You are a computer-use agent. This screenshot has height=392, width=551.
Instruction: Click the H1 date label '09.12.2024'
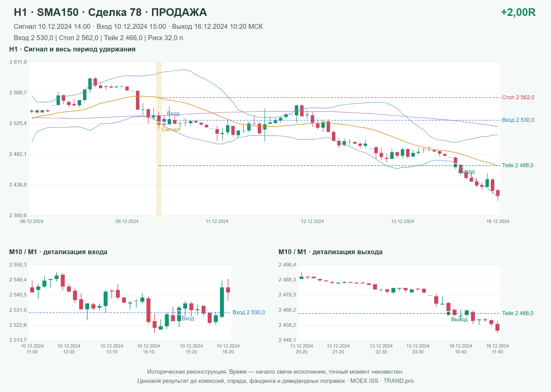point(127,221)
